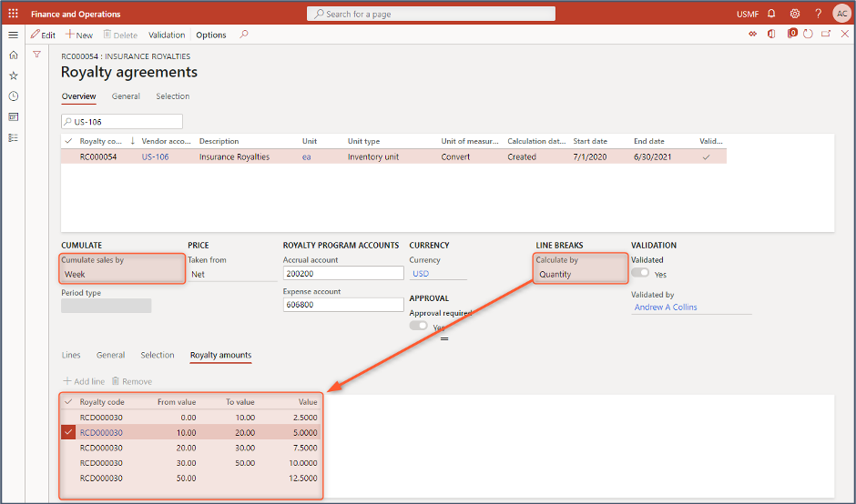This screenshot has height=504, width=856.
Task: Open Favorites star in navigation sidebar
Action: tap(13, 76)
